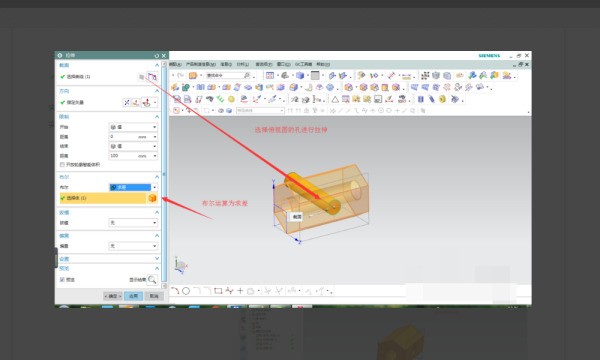
Task: Click the blue shaded cube toolbar icon
Action: point(300,75)
